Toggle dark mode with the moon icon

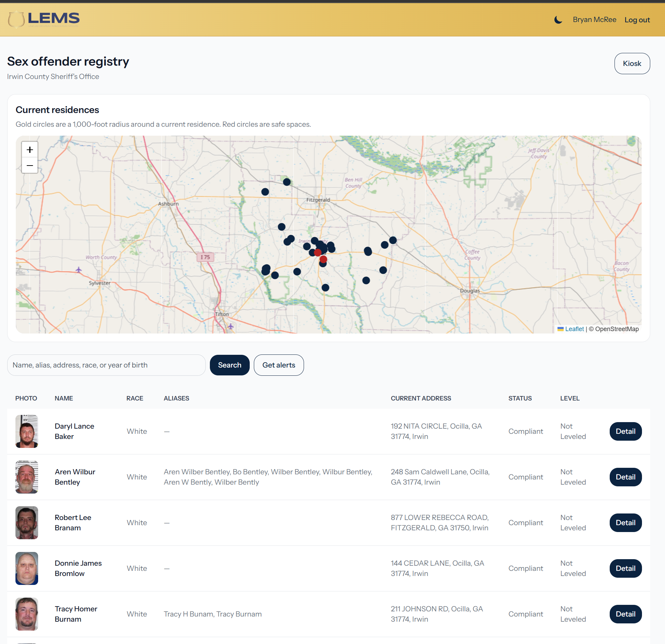click(x=558, y=20)
